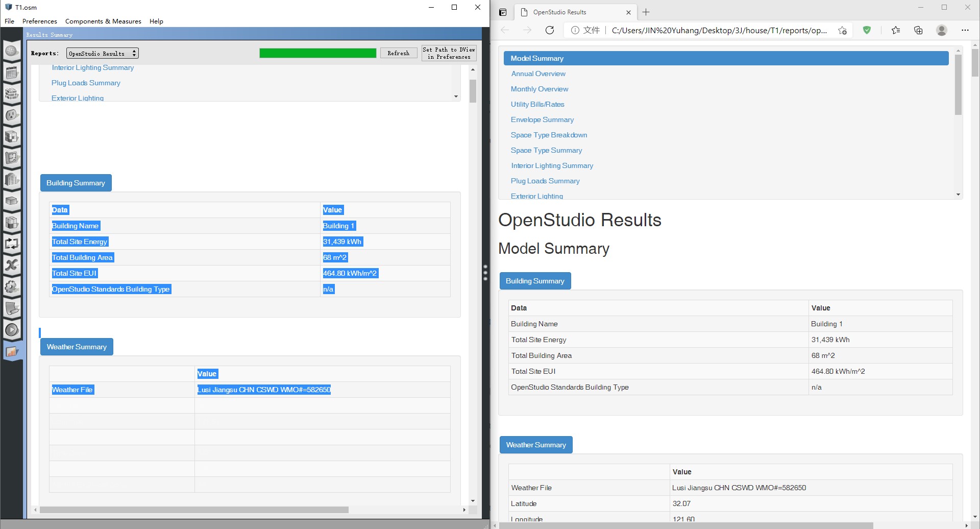Open the Site tab globe icon

pyautogui.click(x=12, y=51)
